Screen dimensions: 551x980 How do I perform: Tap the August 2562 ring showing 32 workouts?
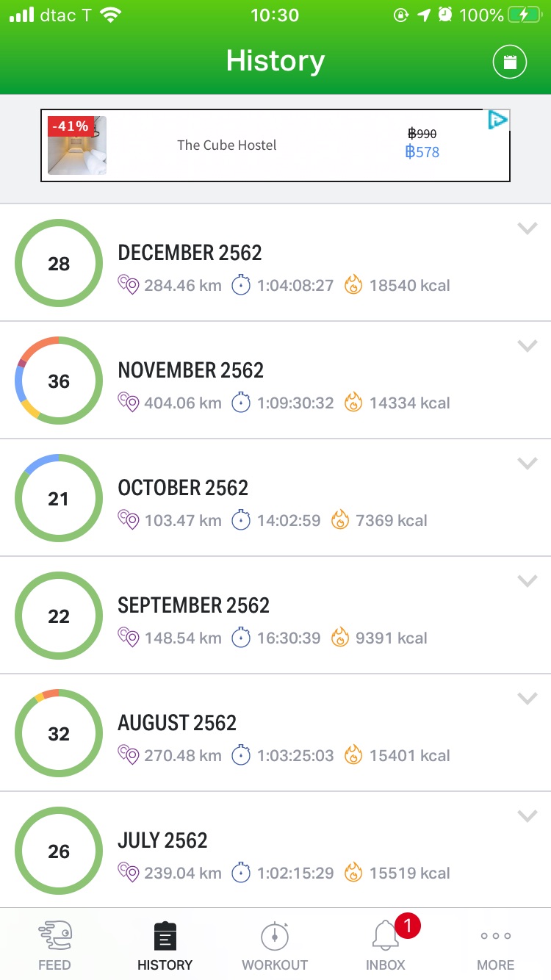tap(59, 733)
